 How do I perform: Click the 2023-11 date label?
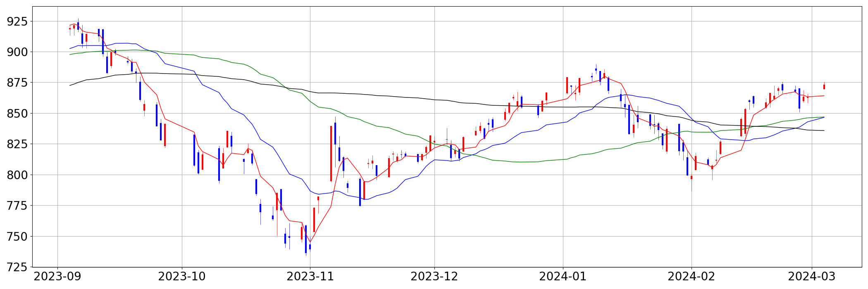(310, 277)
